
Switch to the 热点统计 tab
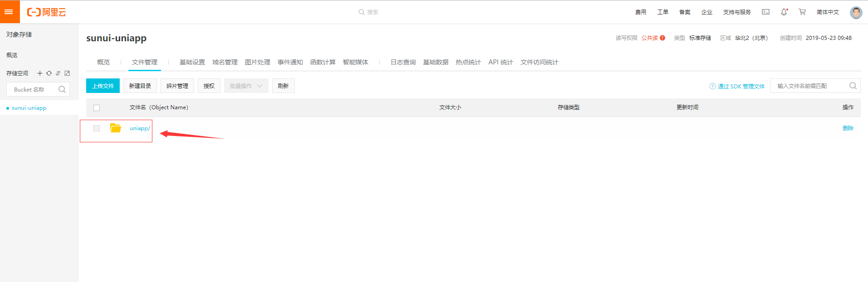click(x=468, y=62)
